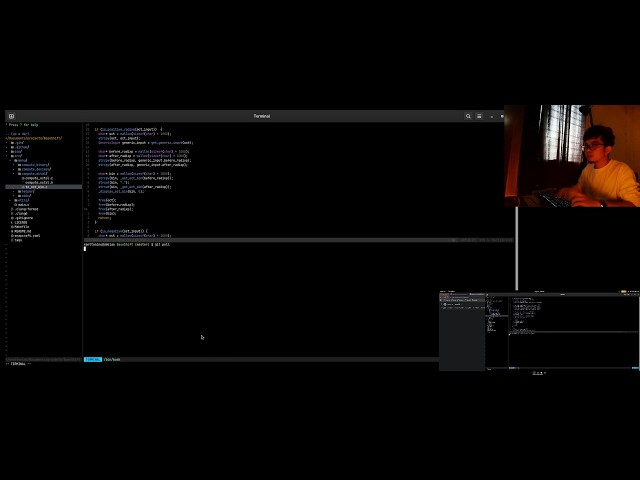Expand the helper/ folder in the tree
The image size is (640, 480).
(26, 191)
